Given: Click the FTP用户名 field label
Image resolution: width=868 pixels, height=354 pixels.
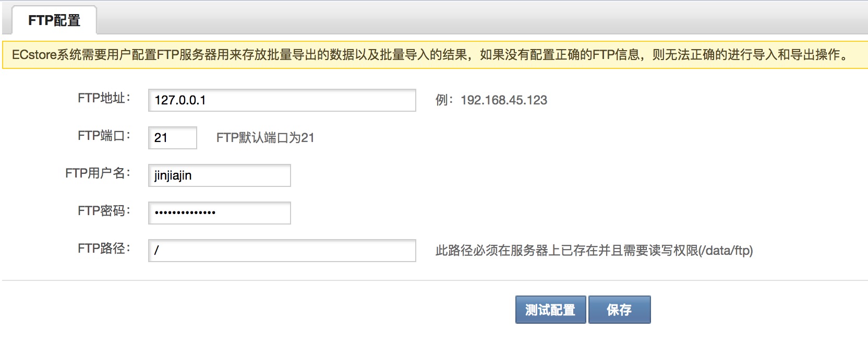Looking at the screenshot, I should click(x=97, y=173).
